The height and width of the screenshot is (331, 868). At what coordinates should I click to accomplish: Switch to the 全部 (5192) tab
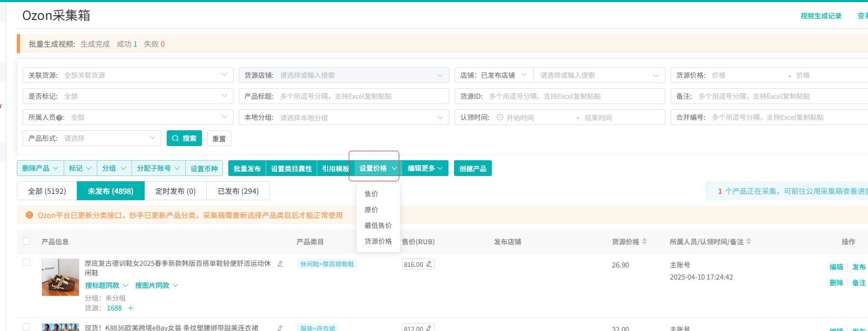[47, 191]
